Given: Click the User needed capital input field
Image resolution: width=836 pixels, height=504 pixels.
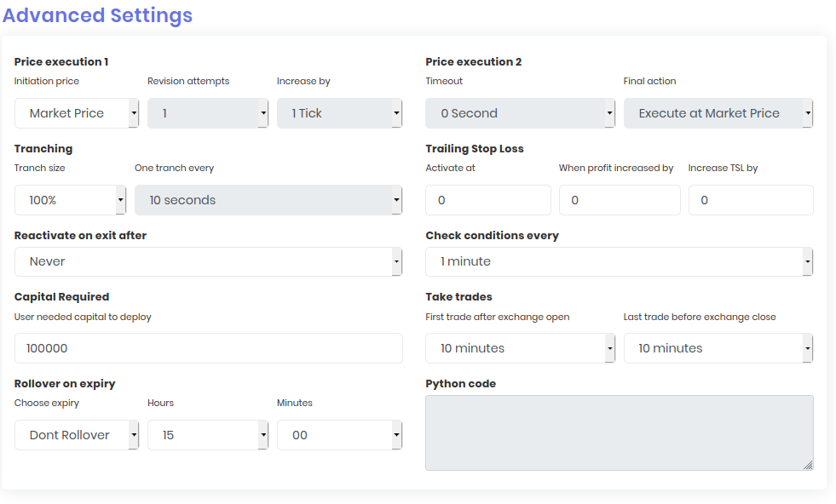Looking at the screenshot, I should (x=208, y=348).
